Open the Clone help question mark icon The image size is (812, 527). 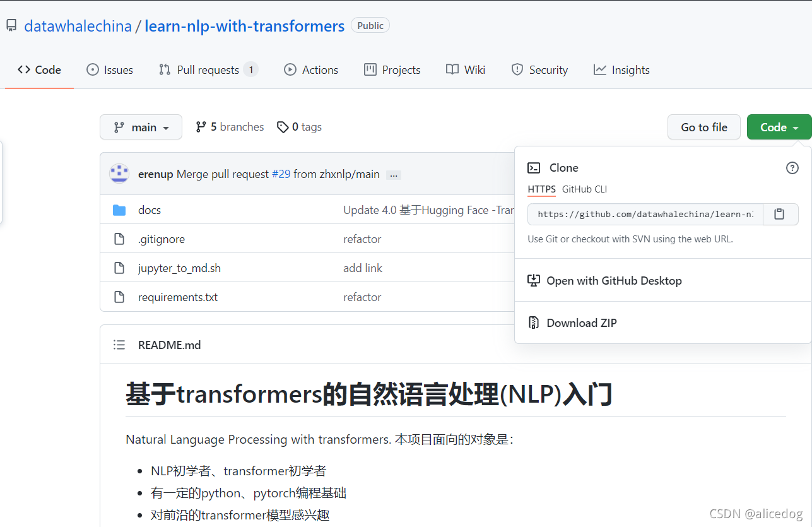[792, 168]
